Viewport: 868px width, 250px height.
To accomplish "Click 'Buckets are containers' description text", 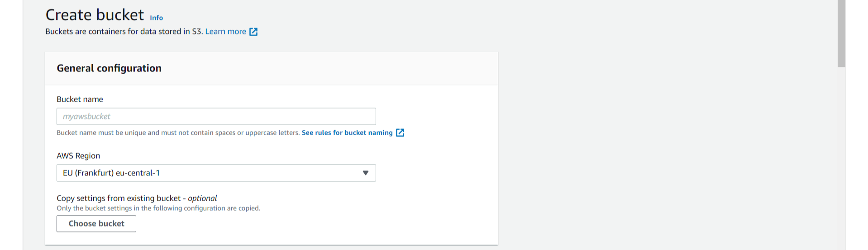I will click(124, 32).
